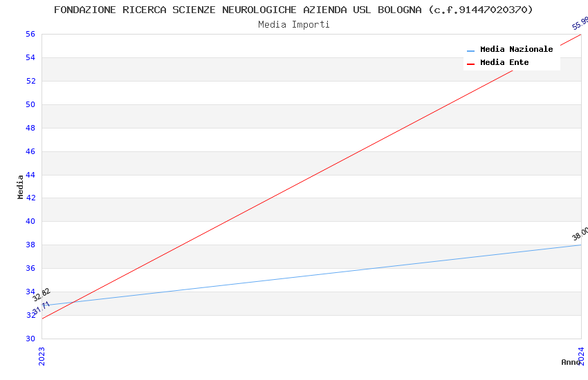Click the 32.82 data label
This screenshot has height=380, width=588.
click(42, 294)
